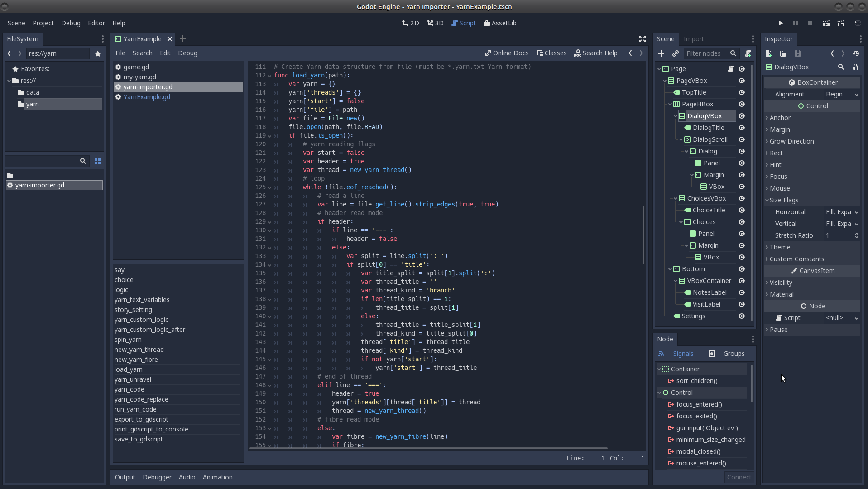The height and width of the screenshot is (489, 868).
Task: Adjust Stretch Ratio stepper arrows
Action: (856, 235)
